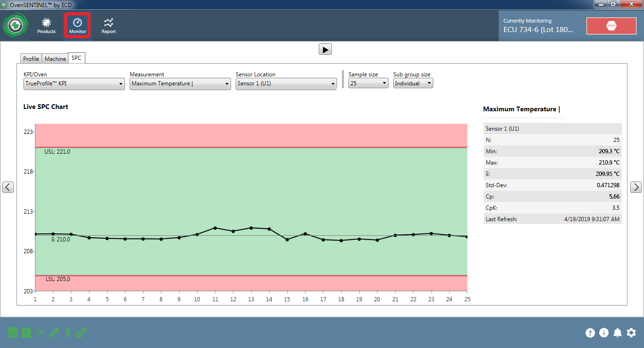Open the Monitor gauge section
The width and height of the screenshot is (644, 348).
pos(78,25)
